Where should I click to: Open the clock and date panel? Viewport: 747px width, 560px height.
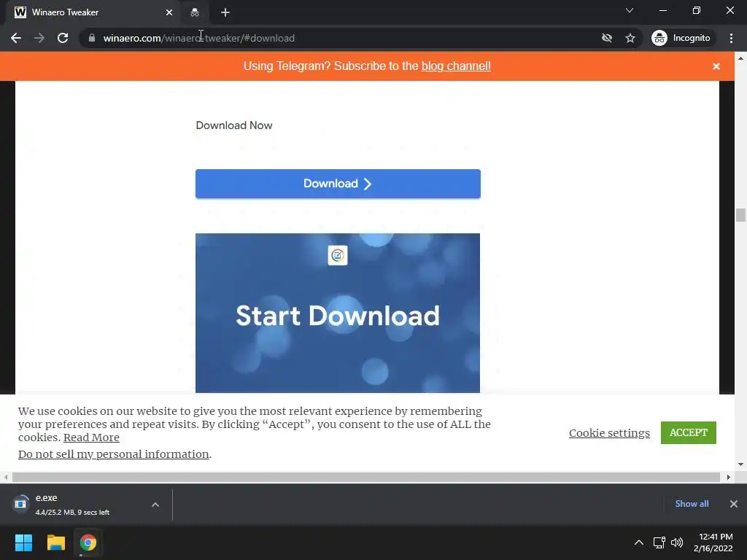(x=713, y=542)
